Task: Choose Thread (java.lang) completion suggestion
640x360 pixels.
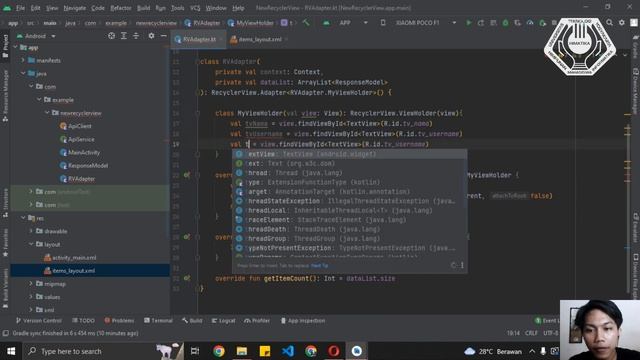Action: [x=350, y=173]
